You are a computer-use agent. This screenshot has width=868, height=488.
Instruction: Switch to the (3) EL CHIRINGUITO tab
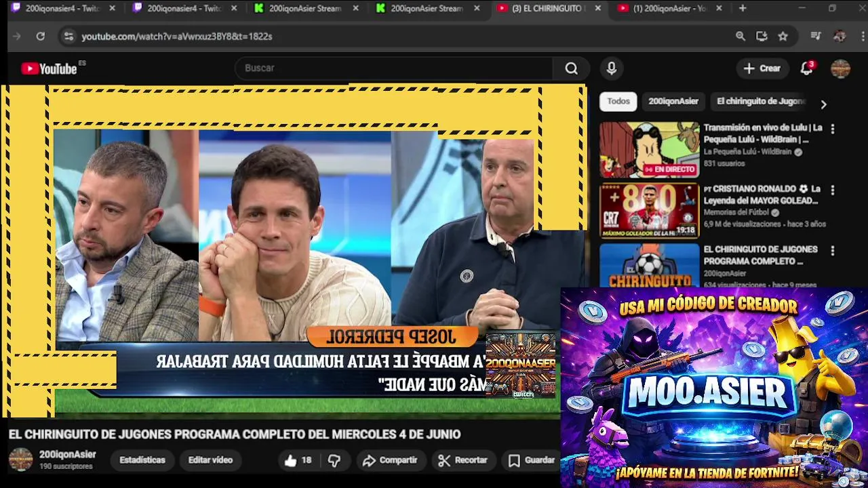tap(549, 8)
